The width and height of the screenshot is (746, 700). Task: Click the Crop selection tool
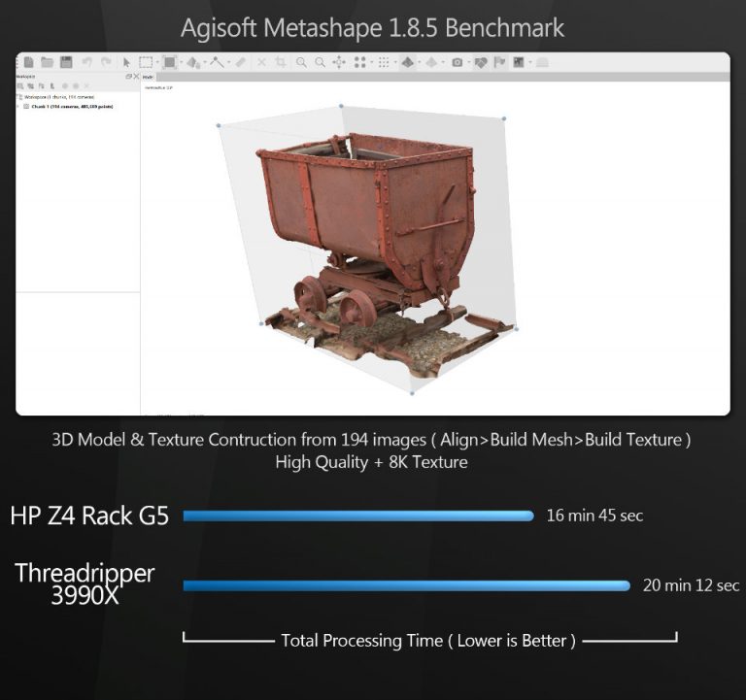(x=281, y=62)
